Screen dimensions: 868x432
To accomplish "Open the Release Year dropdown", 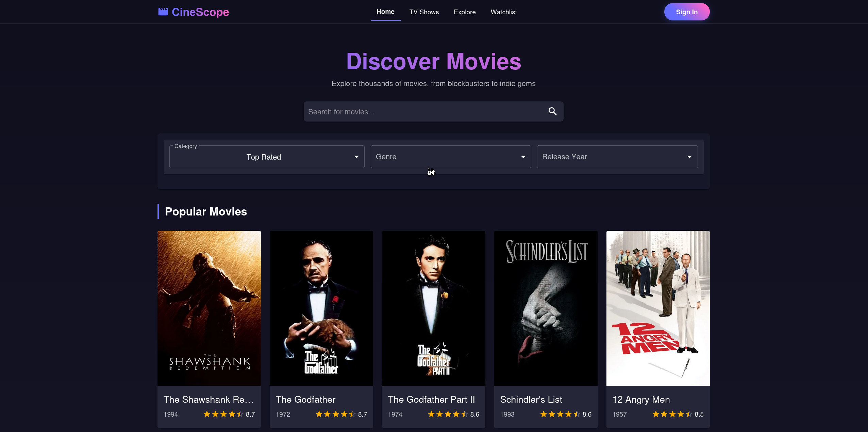I will coord(617,157).
